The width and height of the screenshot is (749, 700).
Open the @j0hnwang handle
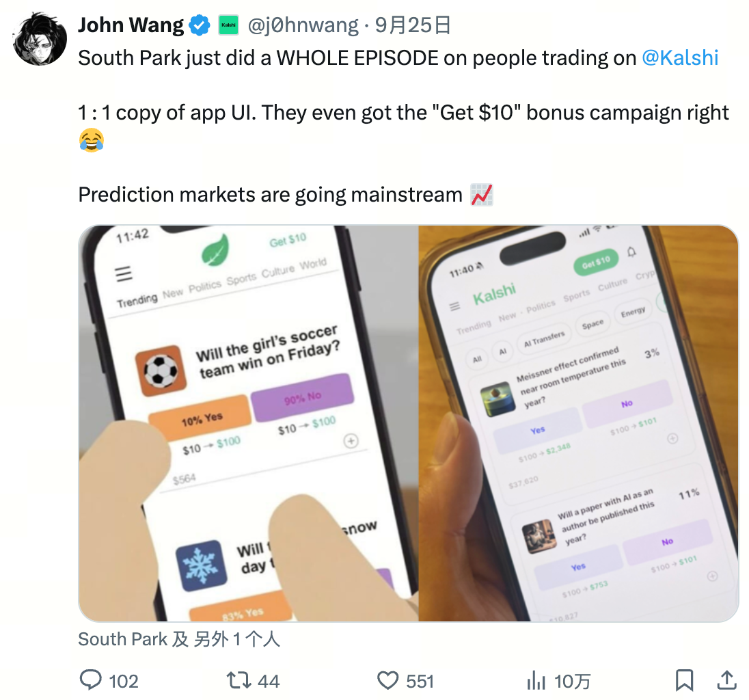(x=303, y=25)
